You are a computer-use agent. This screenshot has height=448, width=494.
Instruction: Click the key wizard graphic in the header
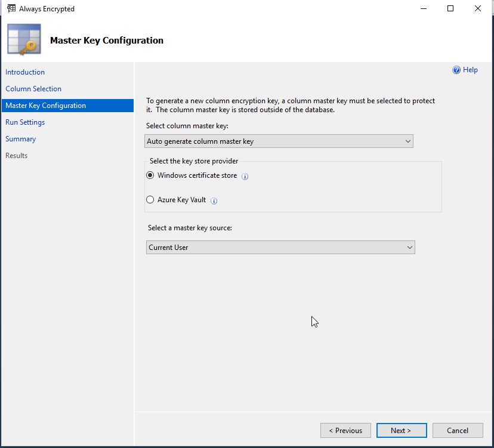[x=23, y=39]
